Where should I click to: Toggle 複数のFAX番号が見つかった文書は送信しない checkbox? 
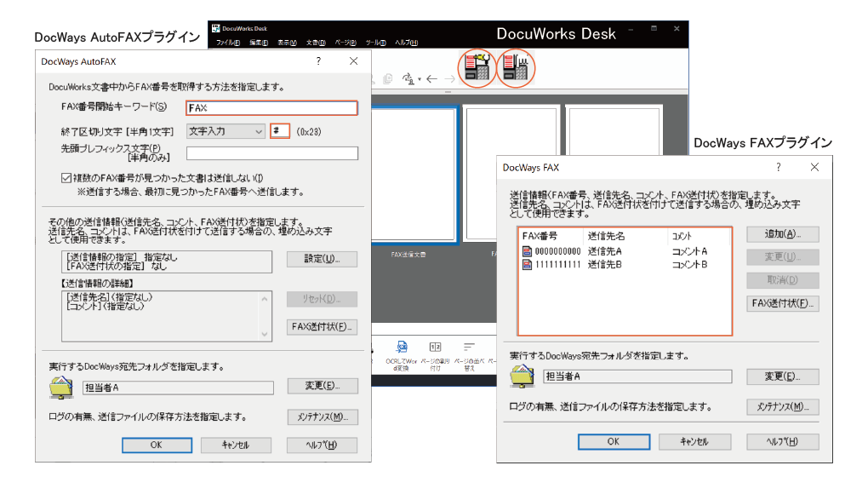[66, 178]
